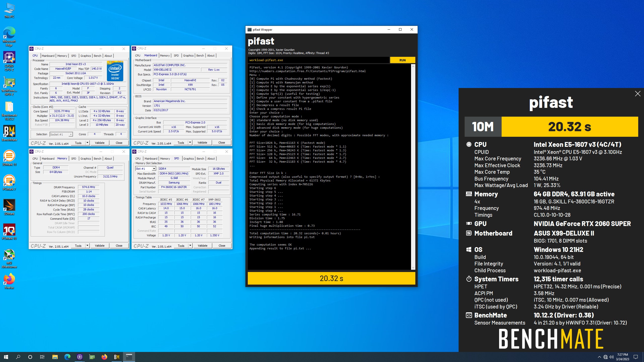Click the pifast console vertical scrollbar

coord(413,167)
